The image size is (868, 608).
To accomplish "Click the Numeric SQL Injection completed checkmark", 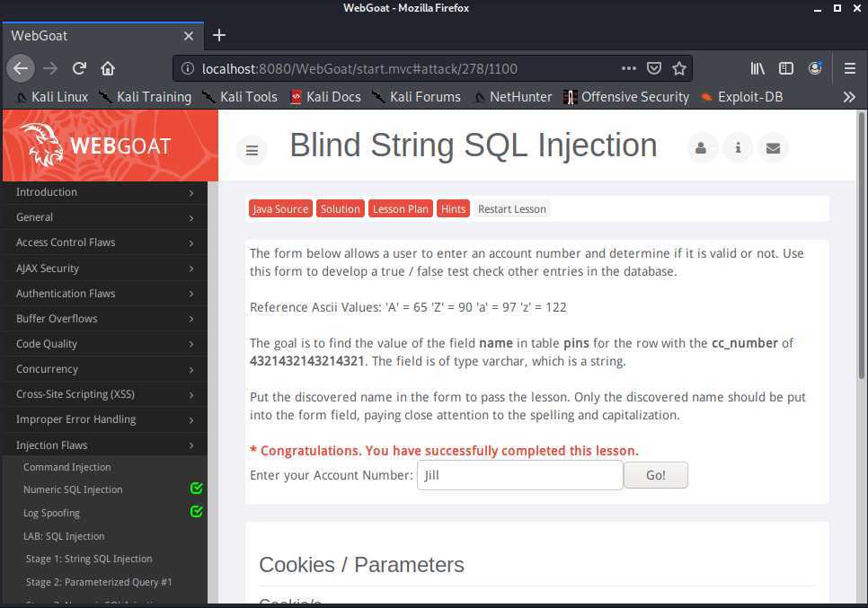I will coord(196,488).
